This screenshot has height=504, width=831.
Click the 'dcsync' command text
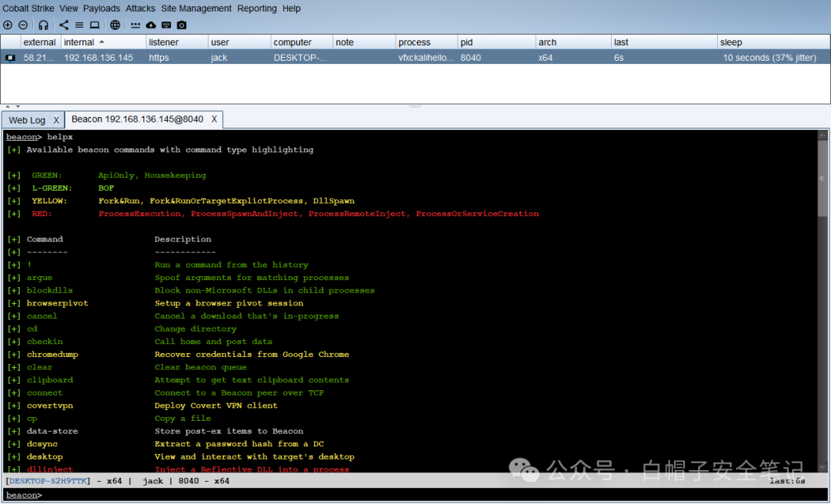point(42,444)
